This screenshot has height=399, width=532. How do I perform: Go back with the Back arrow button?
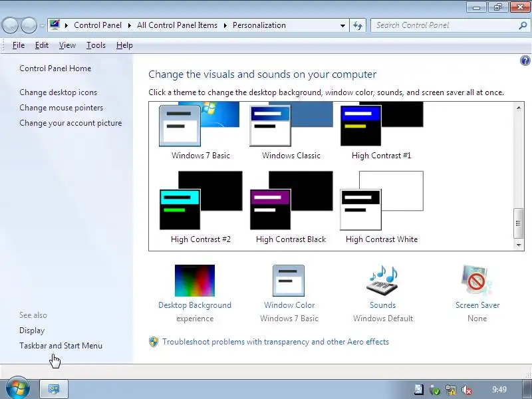point(10,25)
